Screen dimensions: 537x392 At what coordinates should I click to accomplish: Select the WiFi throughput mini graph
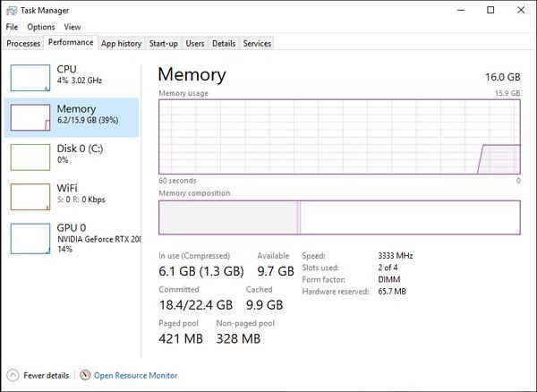point(30,197)
